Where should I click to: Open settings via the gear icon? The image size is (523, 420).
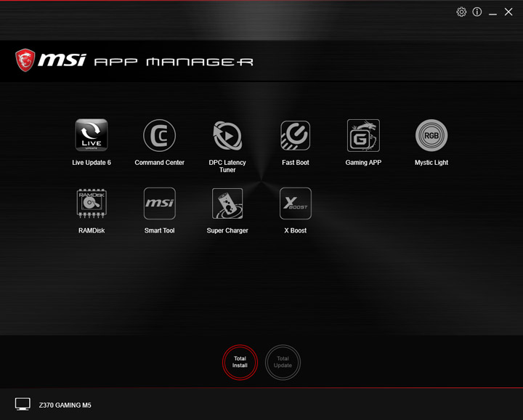(x=461, y=12)
